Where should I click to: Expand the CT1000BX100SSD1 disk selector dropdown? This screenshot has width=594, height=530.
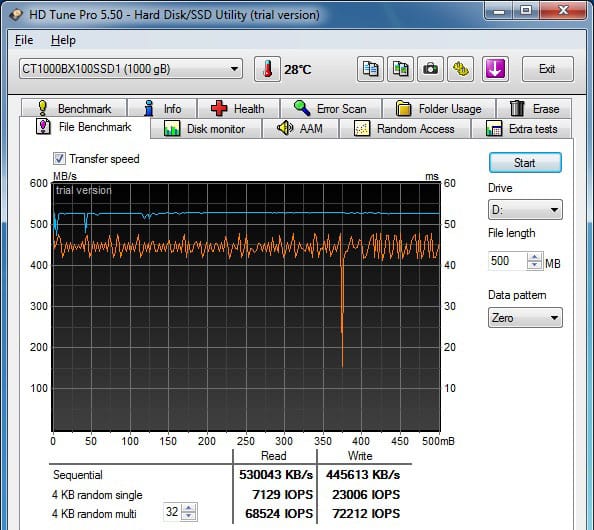pos(131,69)
